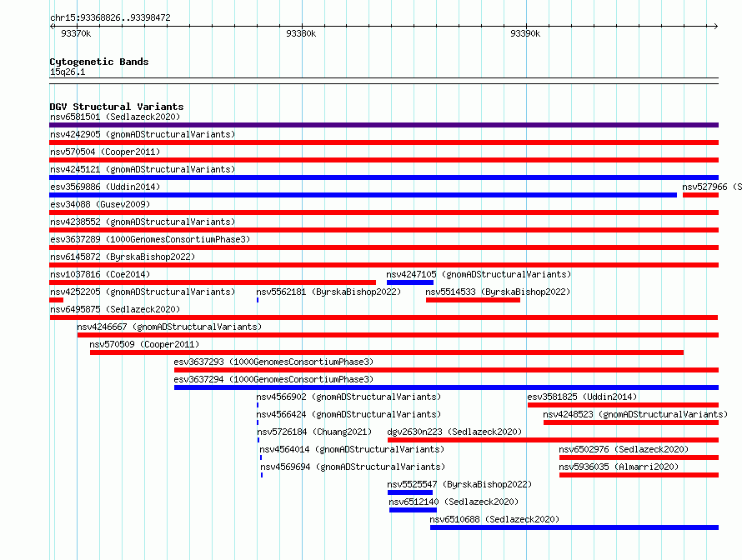
Task: Click the nsv527966 short red bar
Action: pos(701,195)
